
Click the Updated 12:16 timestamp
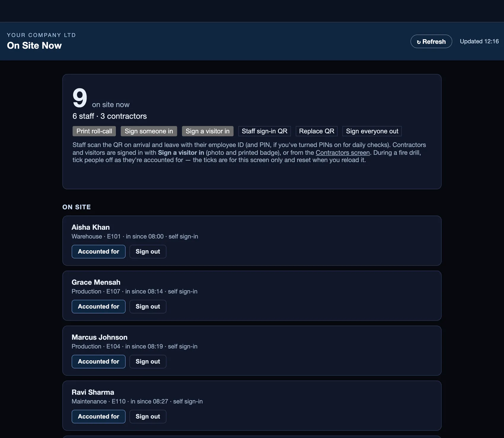click(479, 42)
